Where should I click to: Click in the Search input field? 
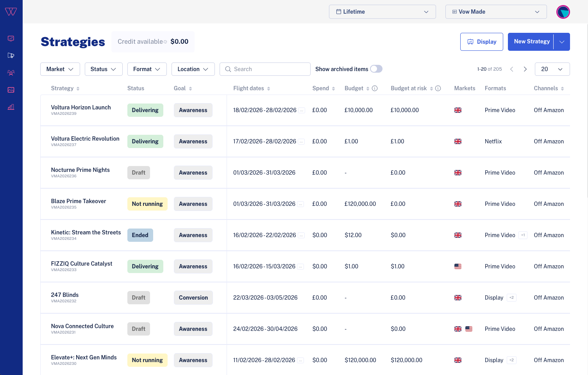(270, 69)
